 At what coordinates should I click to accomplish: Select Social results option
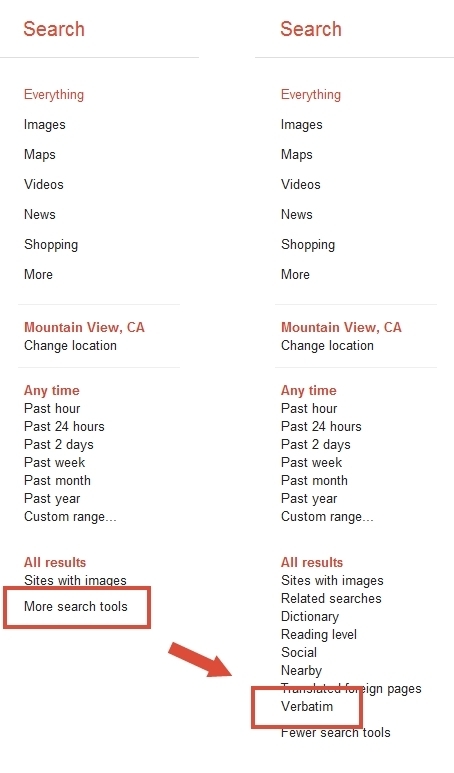pyautogui.click(x=299, y=652)
